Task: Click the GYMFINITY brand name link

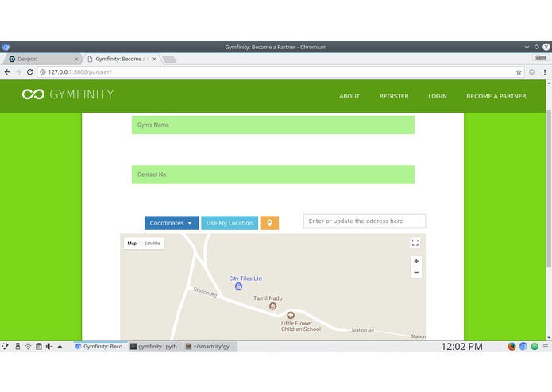Action: (82, 94)
